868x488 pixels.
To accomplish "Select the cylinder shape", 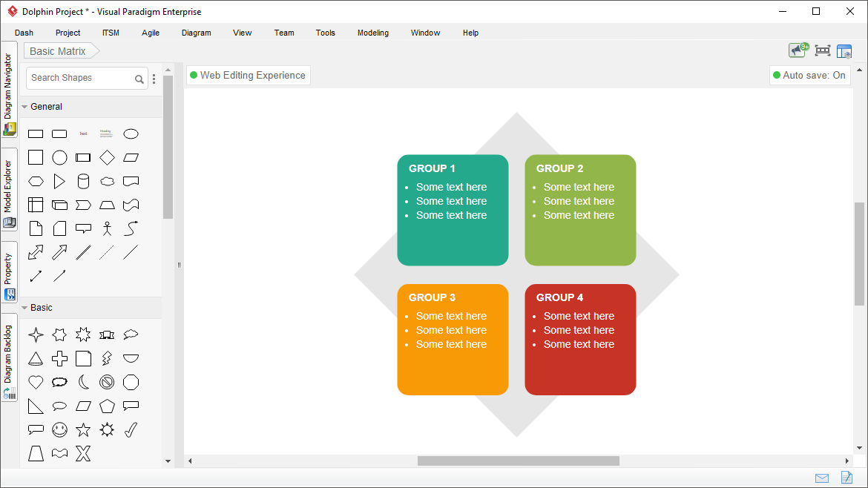I will coord(83,182).
